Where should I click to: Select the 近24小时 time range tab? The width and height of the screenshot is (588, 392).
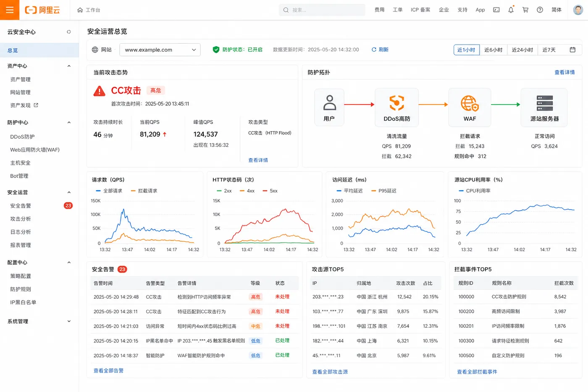click(x=522, y=50)
